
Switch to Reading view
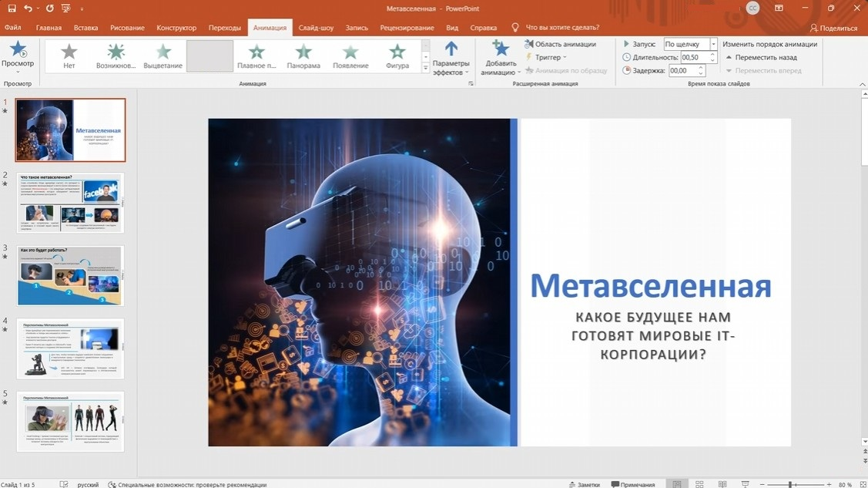[722, 484]
